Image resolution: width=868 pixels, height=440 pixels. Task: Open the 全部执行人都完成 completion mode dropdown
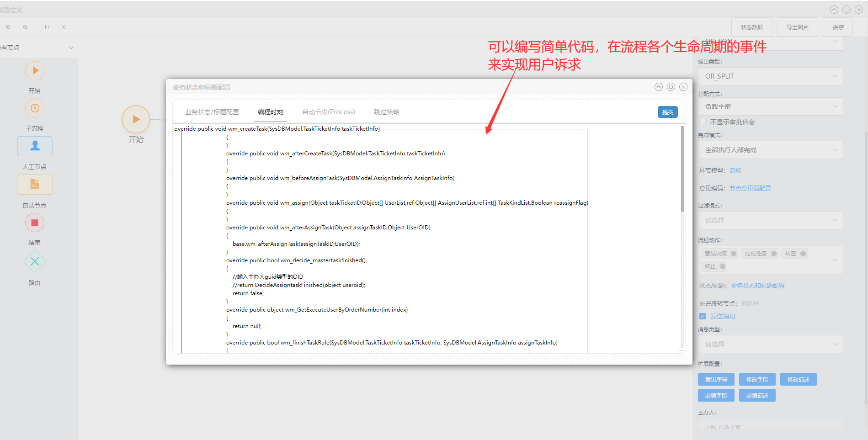coord(770,150)
